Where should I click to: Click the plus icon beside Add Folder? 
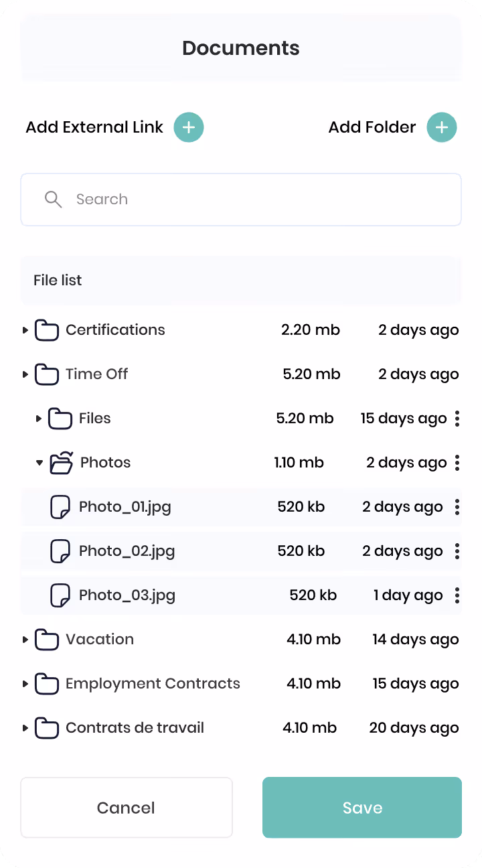click(x=442, y=127)
